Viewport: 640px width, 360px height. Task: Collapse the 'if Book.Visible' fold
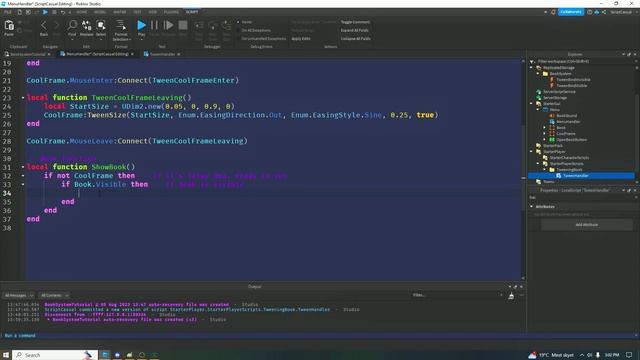[x=22, y=184]
